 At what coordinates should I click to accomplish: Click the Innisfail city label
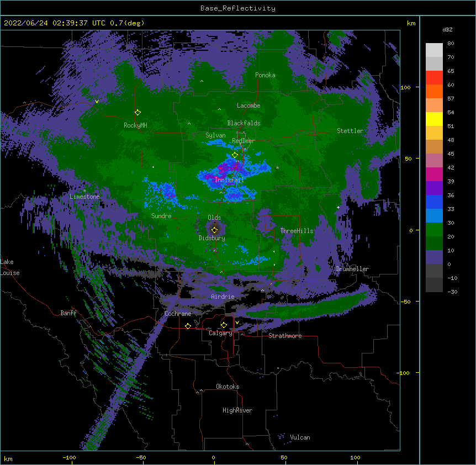pos(229,180)
